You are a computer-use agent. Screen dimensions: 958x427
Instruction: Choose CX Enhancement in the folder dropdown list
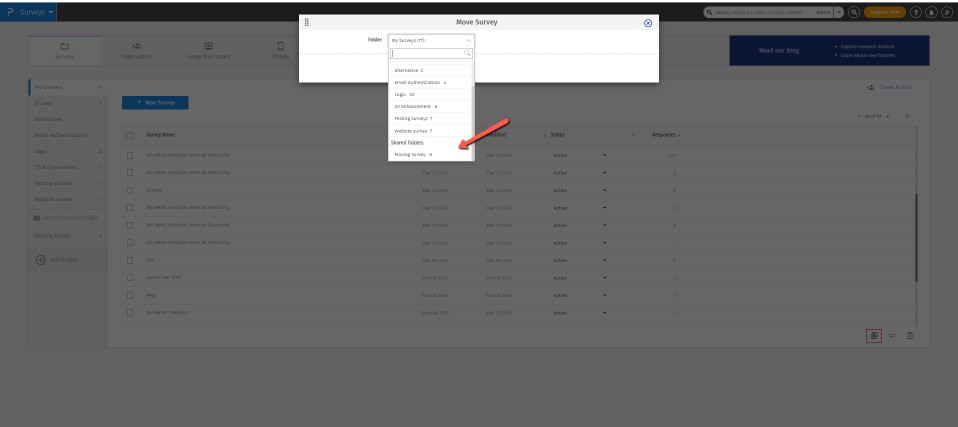click(430, 106)
